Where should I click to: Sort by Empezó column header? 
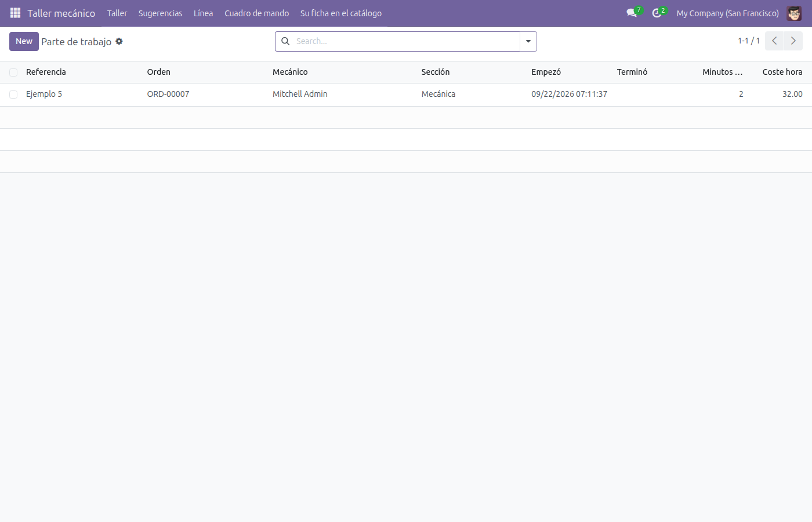click(x=546, y=72)
